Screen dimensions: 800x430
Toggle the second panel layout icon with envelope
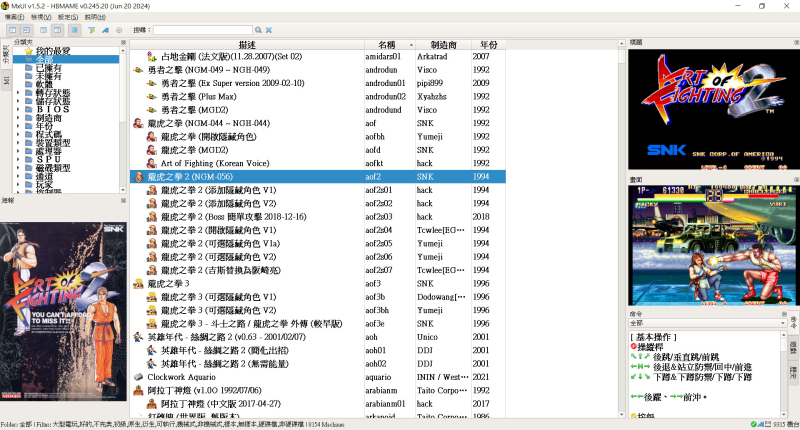pyautogui.click(x=27, y=30)
